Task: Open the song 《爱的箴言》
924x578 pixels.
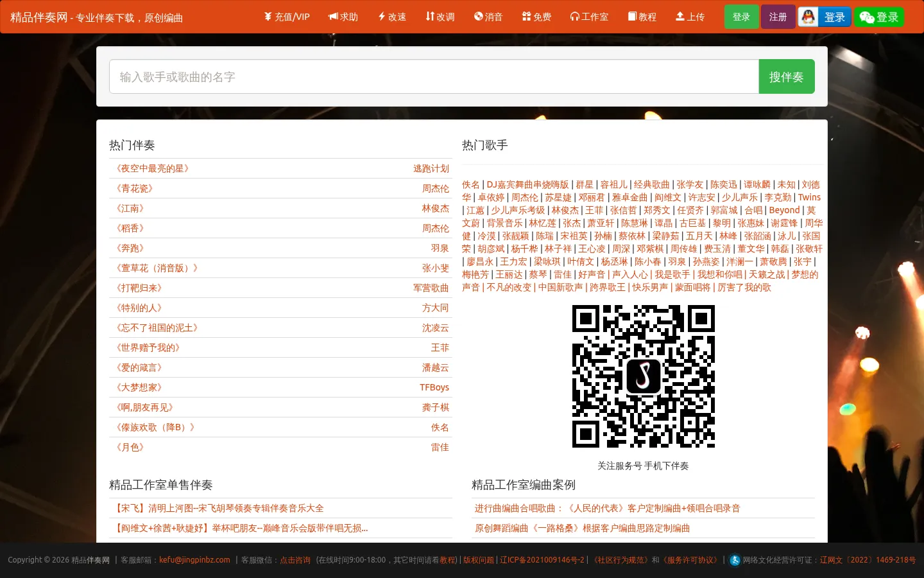Action: (x=139, y=367)
